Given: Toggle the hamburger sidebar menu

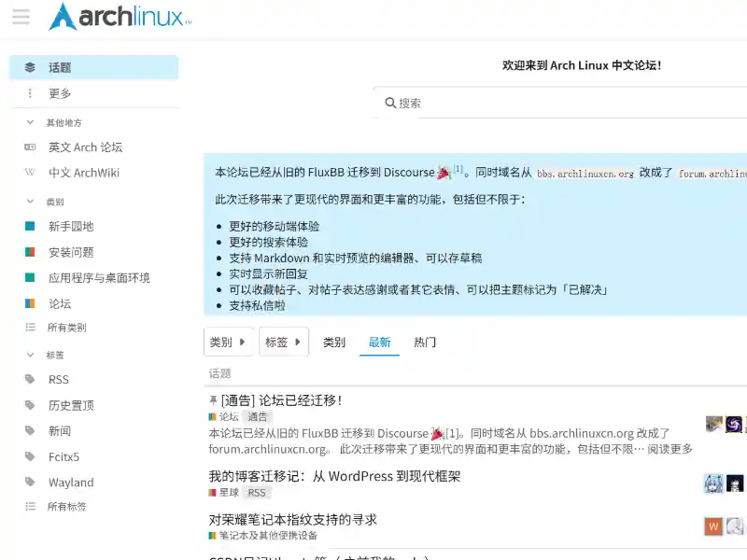Looking at the screenshot, I should (21, 17).
